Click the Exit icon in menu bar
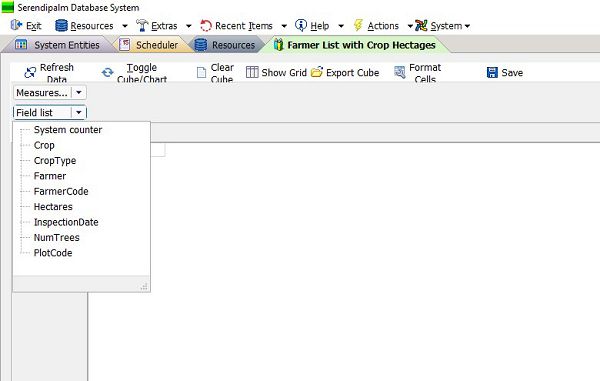This screenshot has width=600, height=381. tap(16, 25)
